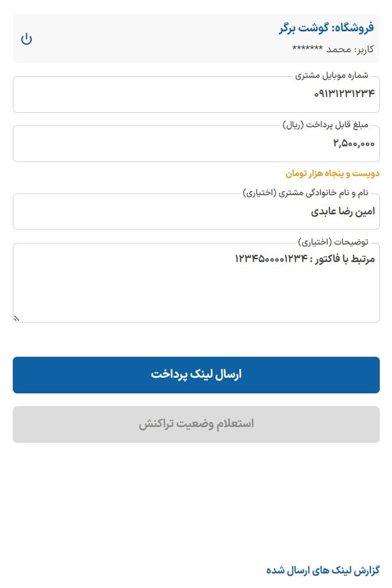Click the 2,500,000 amount value
This screenshot has width=392, height=588.
354,144
